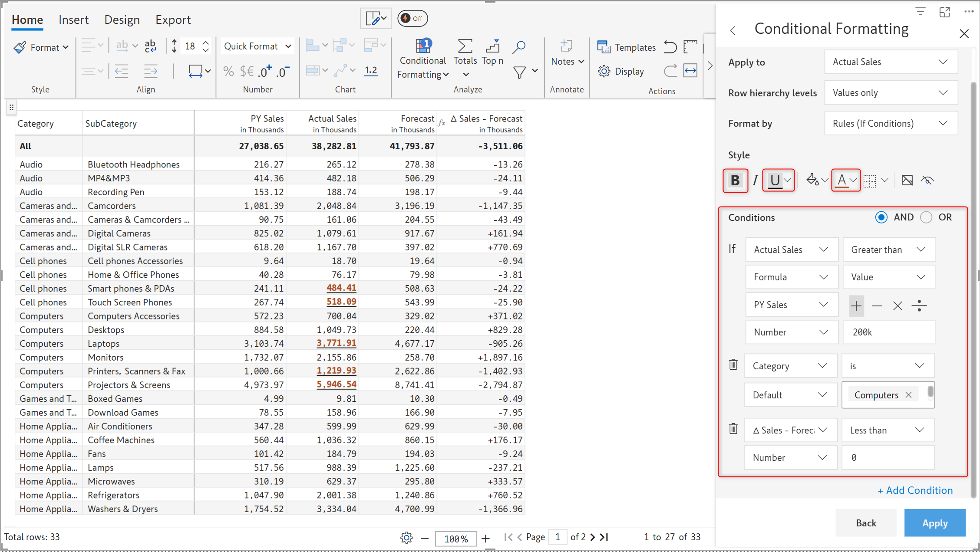
Task: Click the divide operator icon
Action: pos(919,306)
